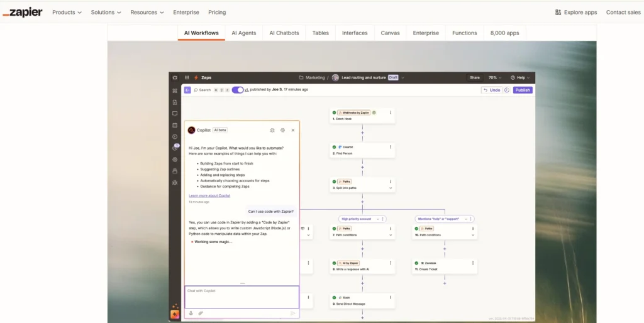The height and width of the screenshot is (323, 644).
Task: Close the Copilot panel
Action: 293,130
